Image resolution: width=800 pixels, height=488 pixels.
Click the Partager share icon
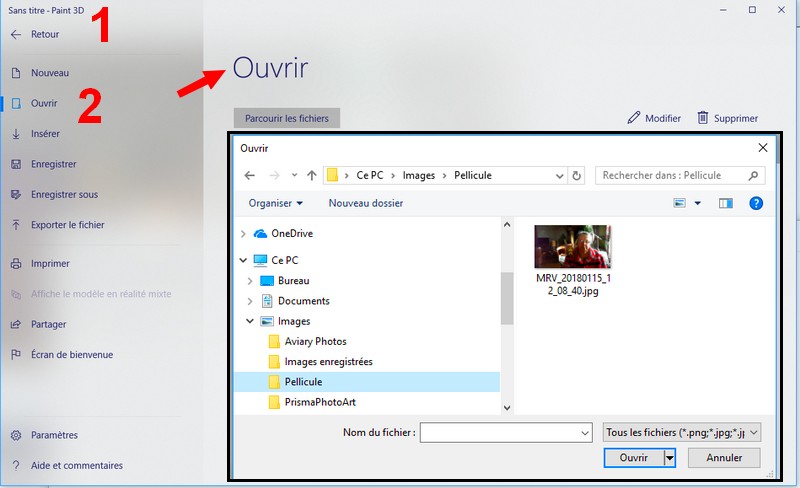coord(16,324)
